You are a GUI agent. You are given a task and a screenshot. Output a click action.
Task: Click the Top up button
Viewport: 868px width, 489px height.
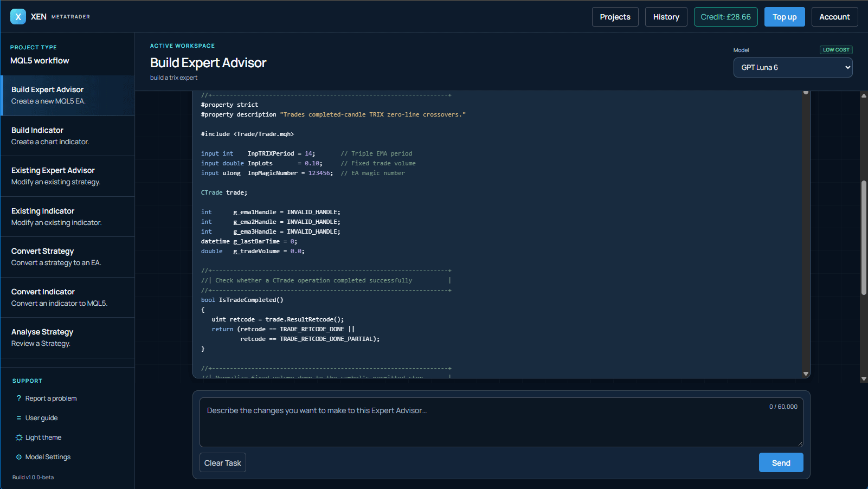(x=785, y=17)
